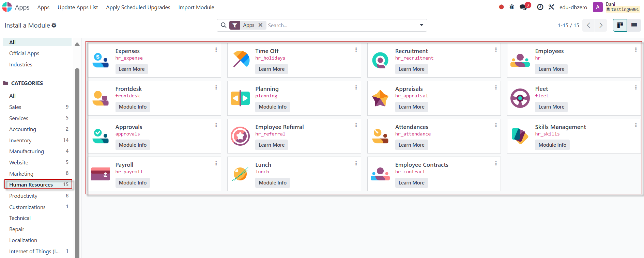This screenshot has width=644, height=258.
Task: Open the Planning card options menu
Action: [x=356, y=87]
